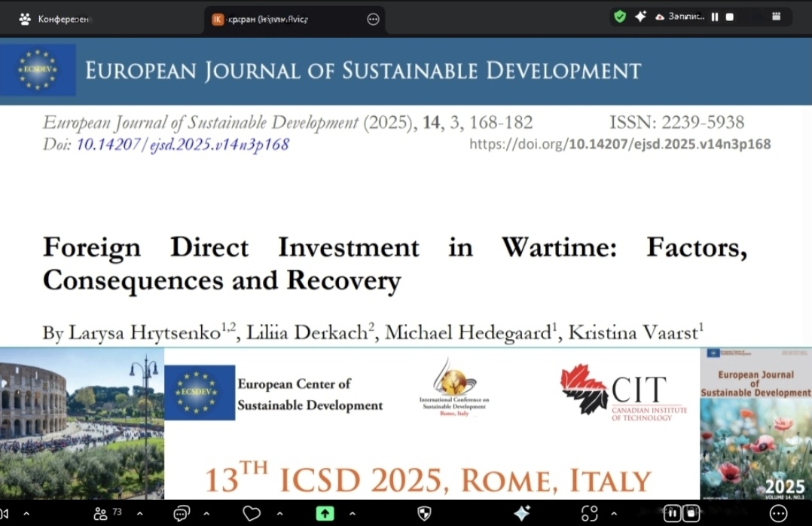The image size is (812, 526).
Task: Click the green encryption shield at top
Action: click(x=620, y=17)
